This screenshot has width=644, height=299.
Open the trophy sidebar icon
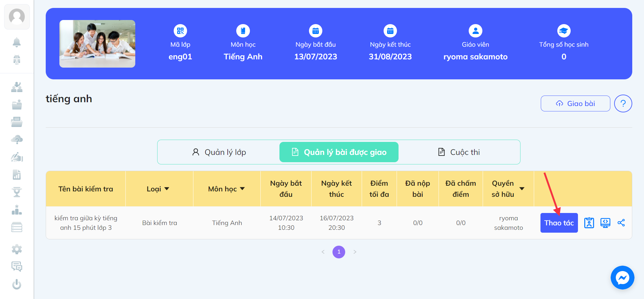click(17, 192)
